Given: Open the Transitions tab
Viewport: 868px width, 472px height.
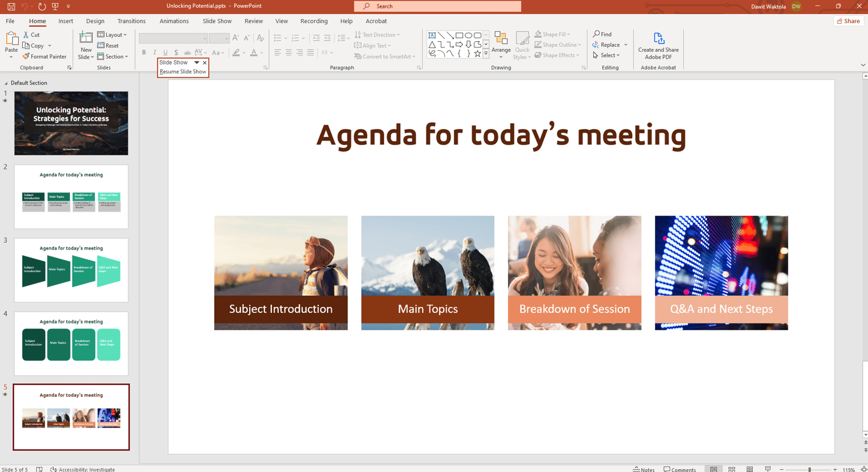Looking at the screenshot, I should pos(132,21).
